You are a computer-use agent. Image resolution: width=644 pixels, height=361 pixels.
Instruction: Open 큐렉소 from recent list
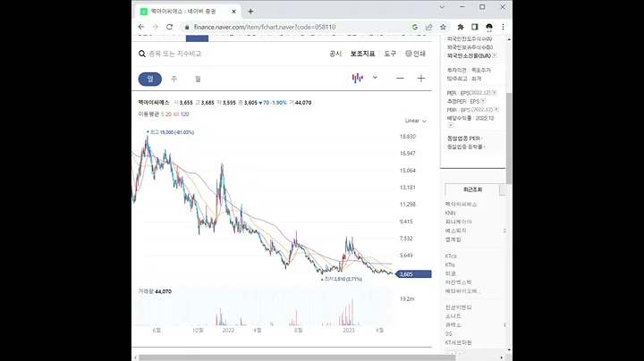point(453,324)
